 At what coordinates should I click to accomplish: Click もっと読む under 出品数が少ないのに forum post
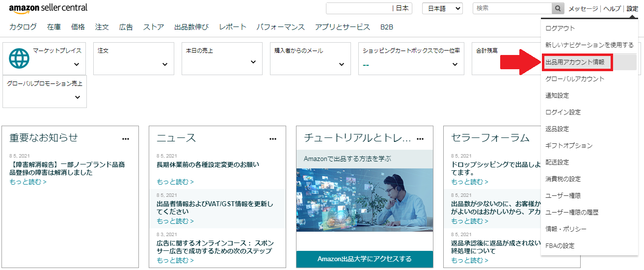[x=470, y=221]
